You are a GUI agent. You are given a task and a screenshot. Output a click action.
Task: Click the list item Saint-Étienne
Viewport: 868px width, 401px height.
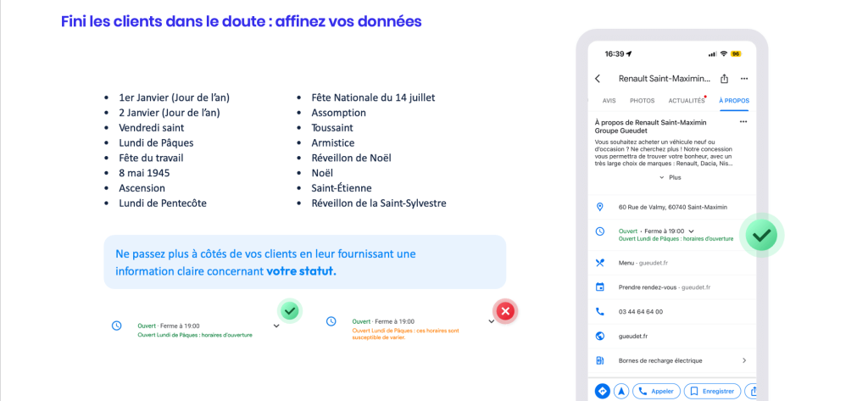pos(342,188)
